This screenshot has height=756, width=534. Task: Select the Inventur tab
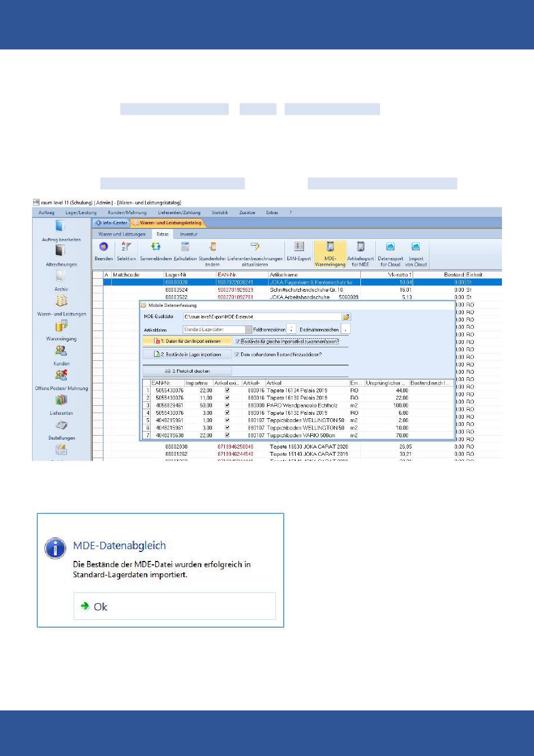click(x=189, y=234)
